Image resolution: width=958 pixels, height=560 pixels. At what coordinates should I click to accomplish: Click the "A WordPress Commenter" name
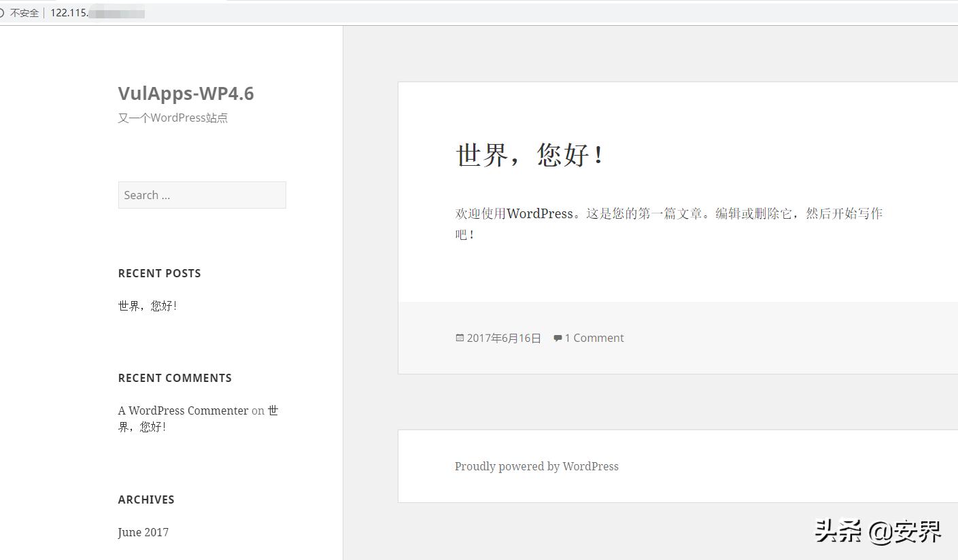[183, 410]
